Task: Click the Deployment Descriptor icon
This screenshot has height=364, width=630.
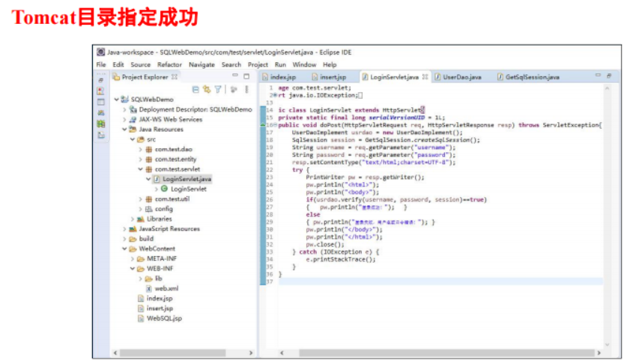Action: 133,109
